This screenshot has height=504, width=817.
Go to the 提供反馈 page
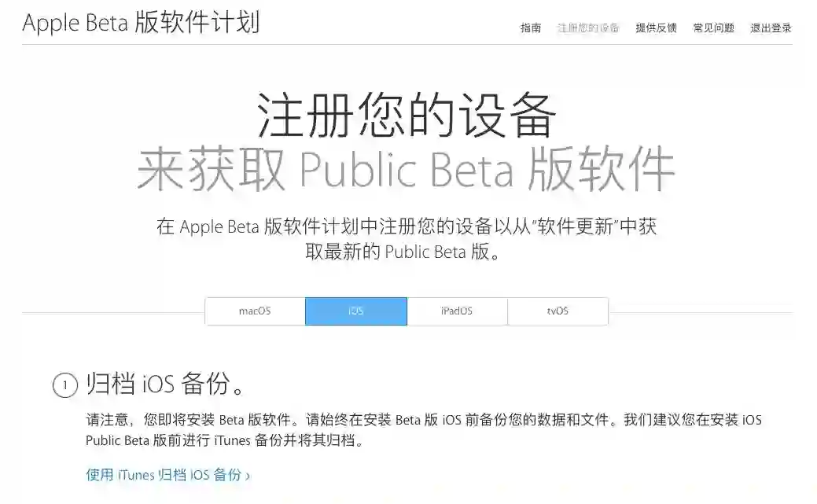point(656,28)
